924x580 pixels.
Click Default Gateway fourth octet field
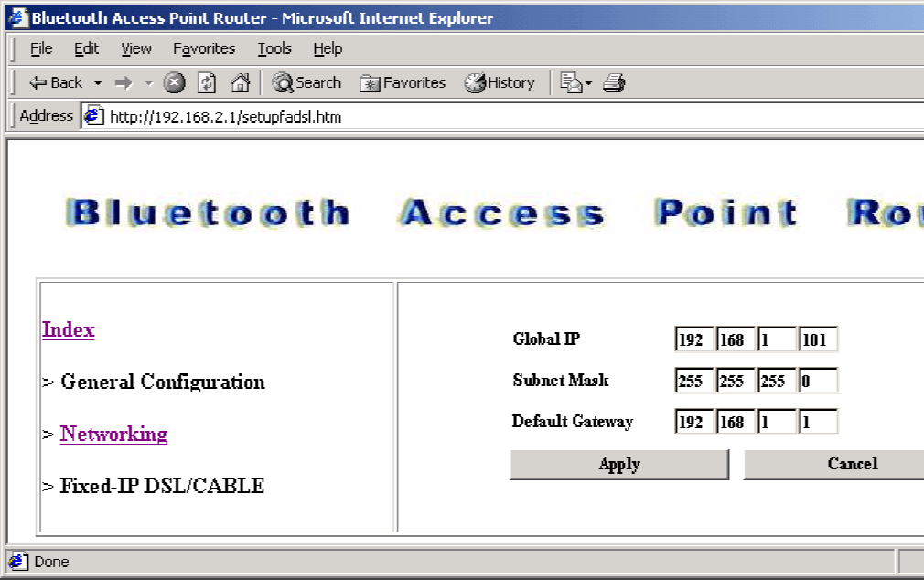[x=818, y=422]
